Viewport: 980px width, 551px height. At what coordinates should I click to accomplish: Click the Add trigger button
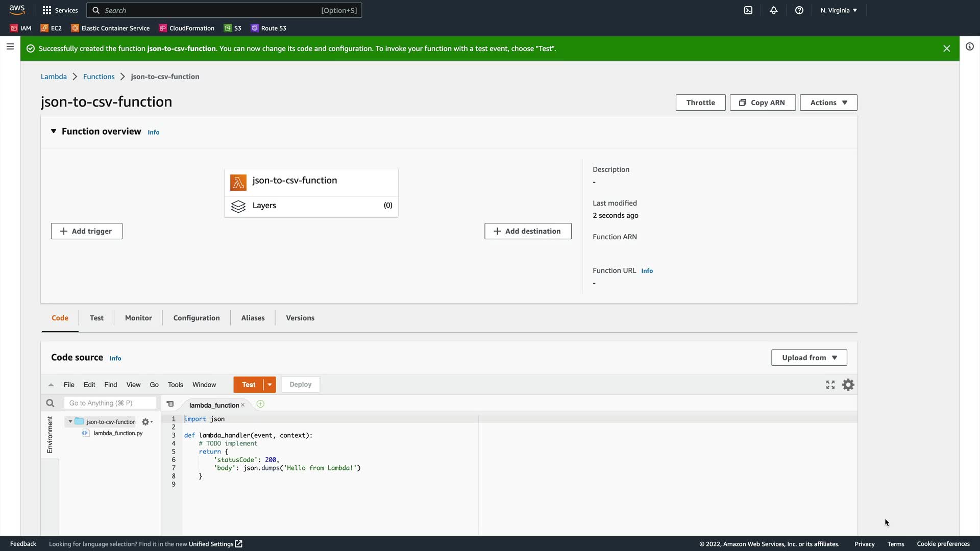[86, 231]
